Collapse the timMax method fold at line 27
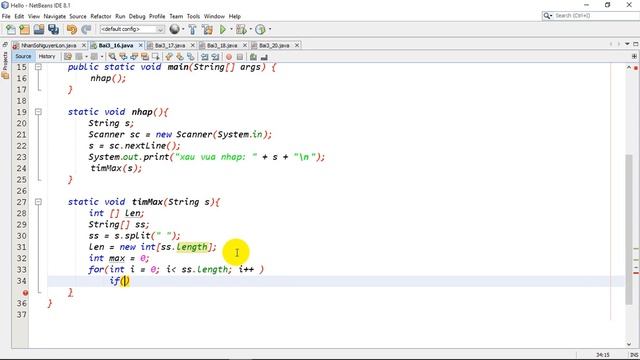This screenshot has width=640, height=360. [x=38, y=202]
